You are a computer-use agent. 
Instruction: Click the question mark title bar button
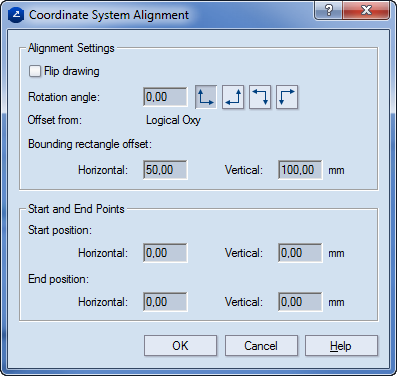pyautogui.click(x=328, y=10)
